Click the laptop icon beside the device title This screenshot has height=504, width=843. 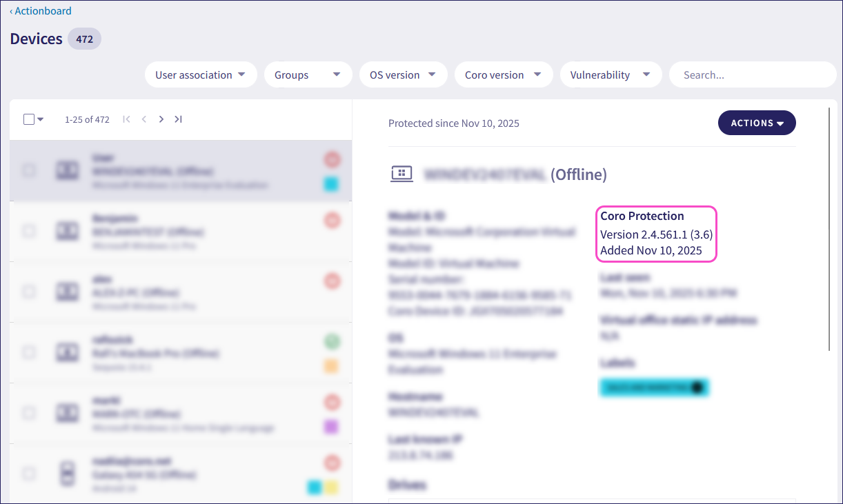tap(401, 174)
